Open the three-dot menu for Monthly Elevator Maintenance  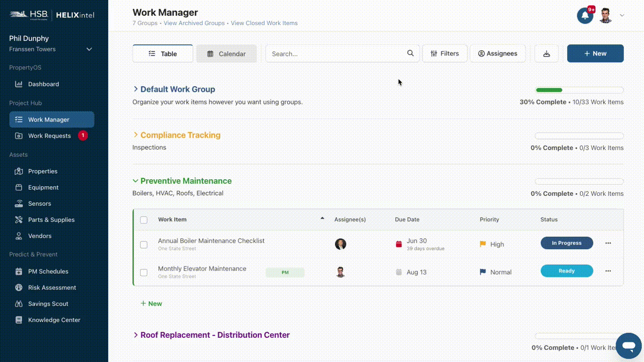pos(608,271)
